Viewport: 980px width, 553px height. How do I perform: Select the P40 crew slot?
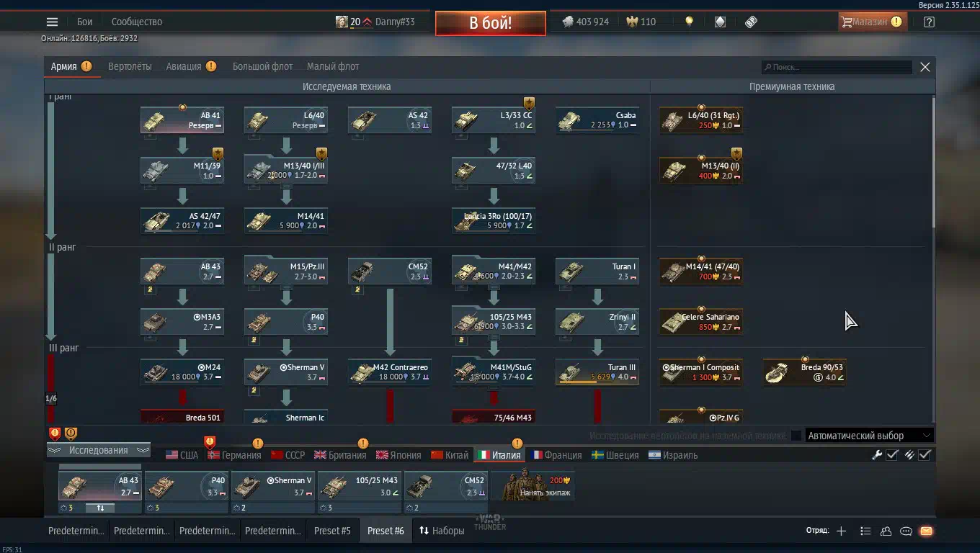click(x=187, y=486)
